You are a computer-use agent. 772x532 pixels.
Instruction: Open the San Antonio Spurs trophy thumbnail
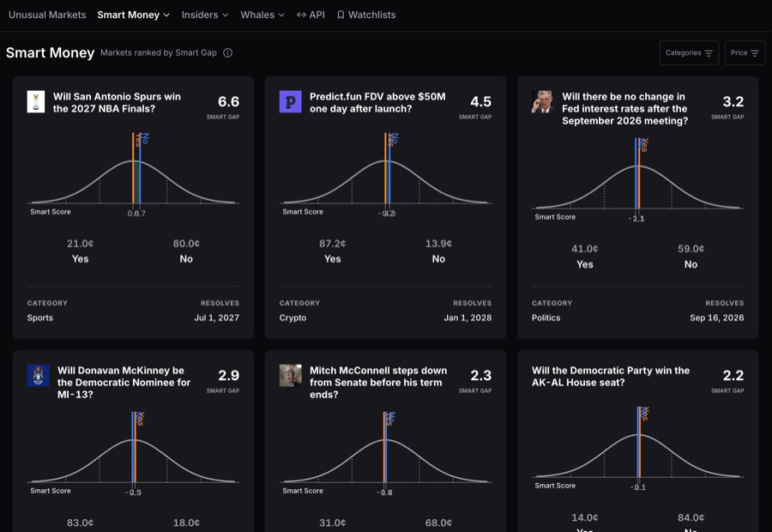pos(36,101)
